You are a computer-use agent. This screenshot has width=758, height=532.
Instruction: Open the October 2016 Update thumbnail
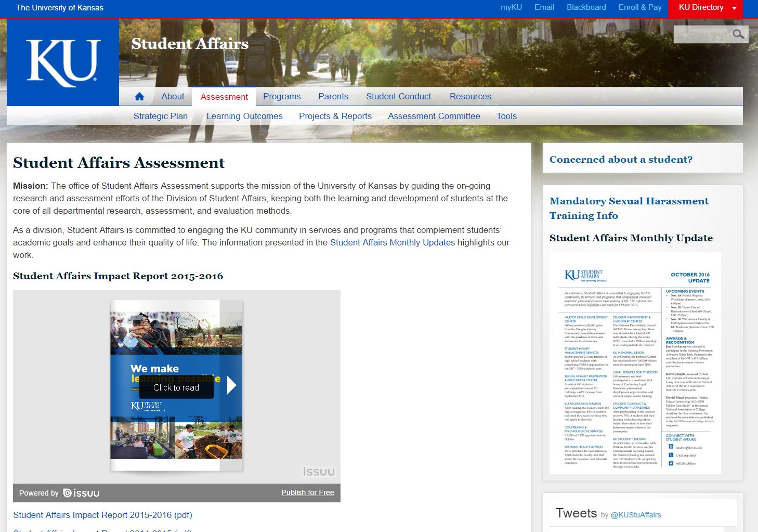click(x=635, y=363)
